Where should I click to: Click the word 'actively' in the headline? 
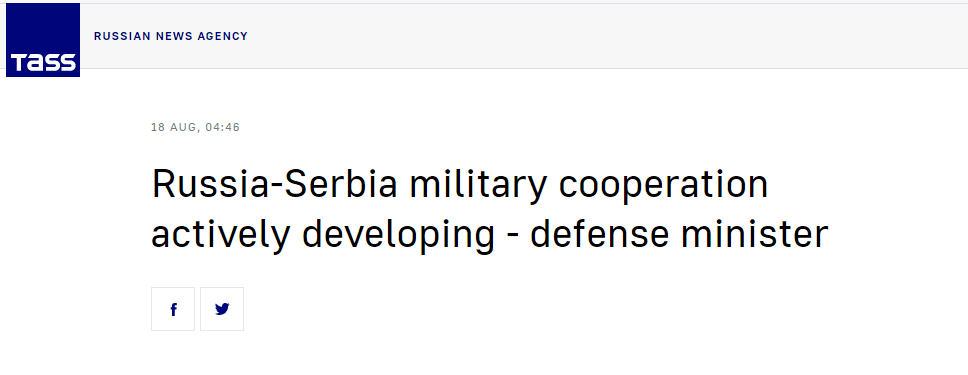(x=220, y=235)
